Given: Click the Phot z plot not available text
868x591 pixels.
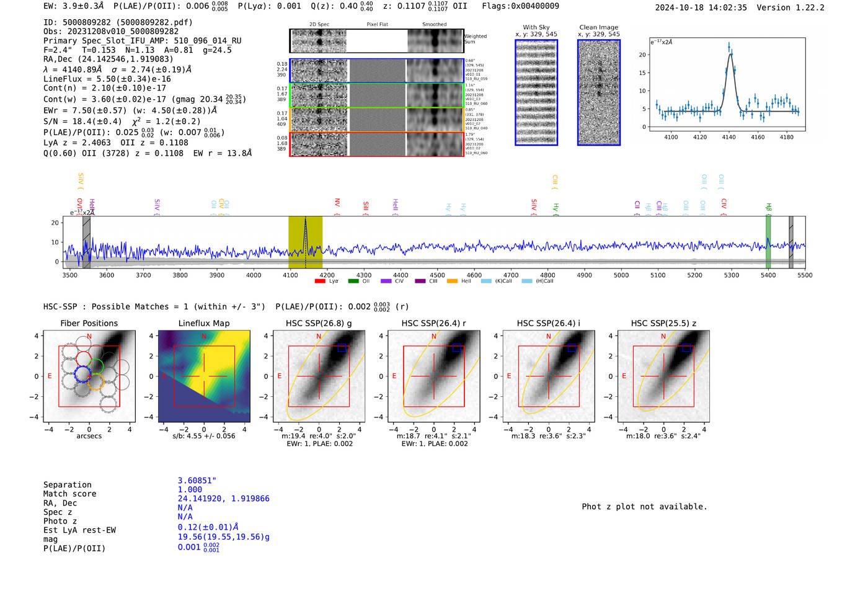Looking at the screenshot, I should [644, 507].
